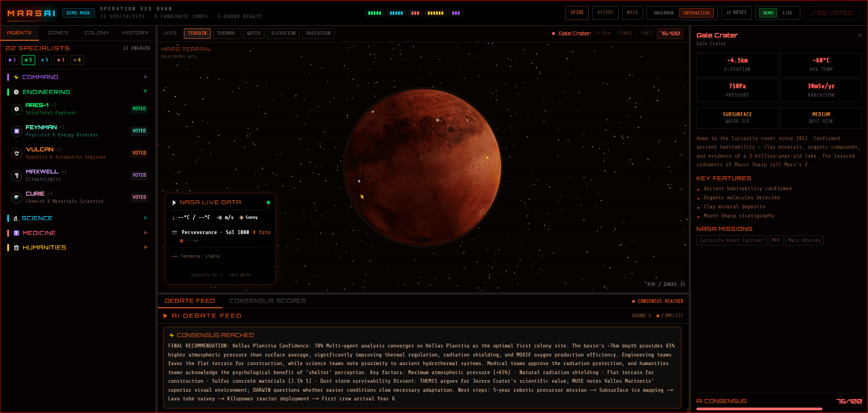The width and height of the screenshot is (868, 413).
Task: Open the ZONES tab
Action: pyautogui.click(x=58, y=33)
